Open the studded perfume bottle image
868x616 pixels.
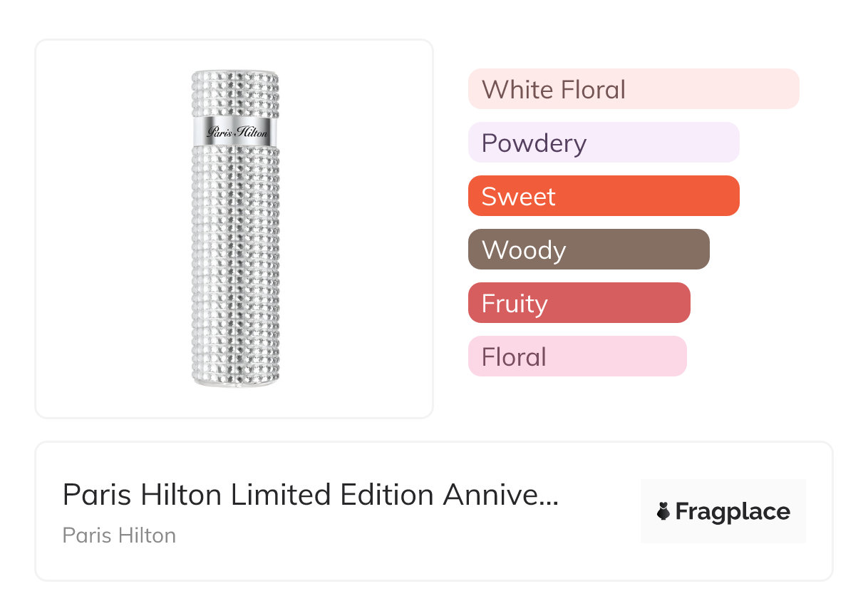coord(235,228)
